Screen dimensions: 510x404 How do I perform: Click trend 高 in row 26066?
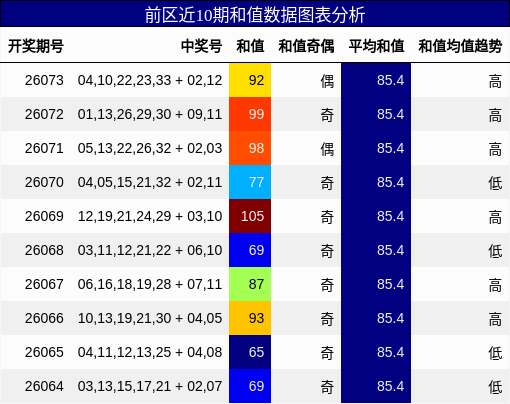click(x=495, y=319)
